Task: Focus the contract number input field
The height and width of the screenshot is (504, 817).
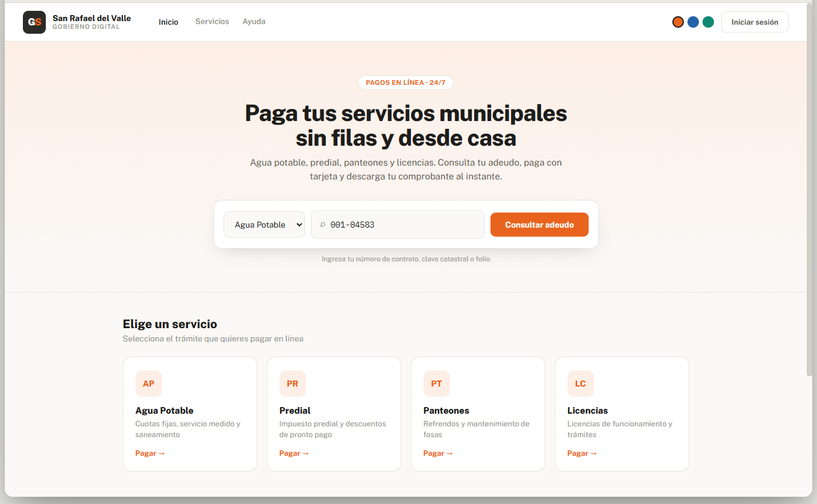Action: [x=398, y=225]
